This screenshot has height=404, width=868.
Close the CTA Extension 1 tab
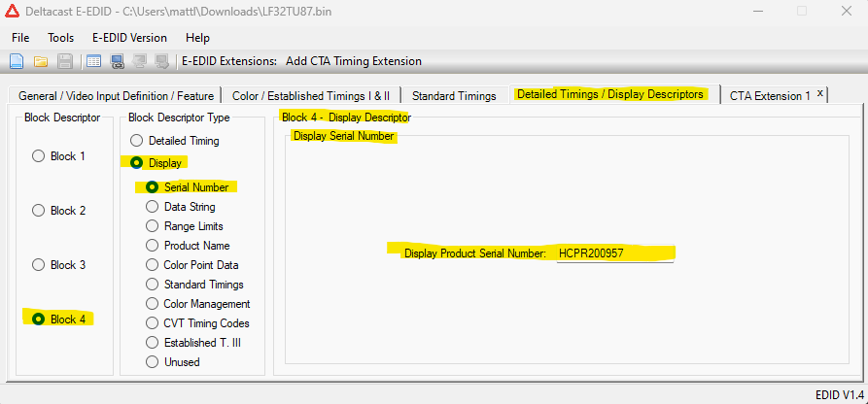pyautogui.click(x=820, y=92)
